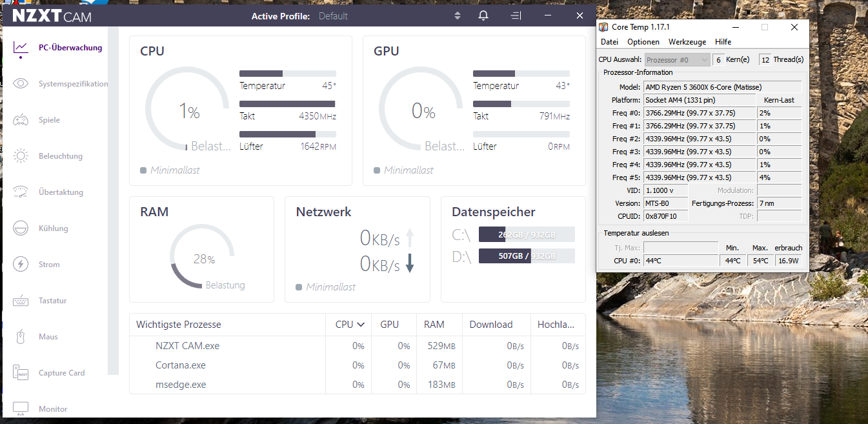Viewport: 868px width, 424px height.
Task: Select Cortana.exe process row
Action: [357, 365]
